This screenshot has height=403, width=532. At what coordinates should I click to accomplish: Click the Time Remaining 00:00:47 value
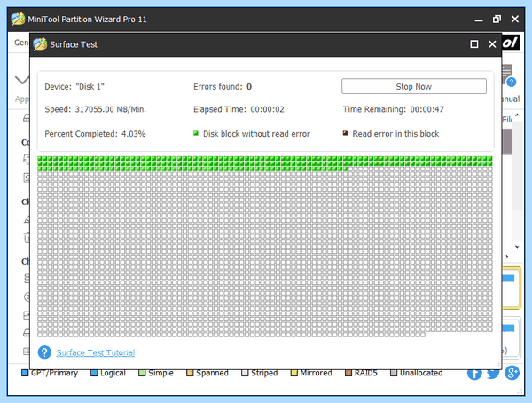pyautogui.click(x=426, y=109)
